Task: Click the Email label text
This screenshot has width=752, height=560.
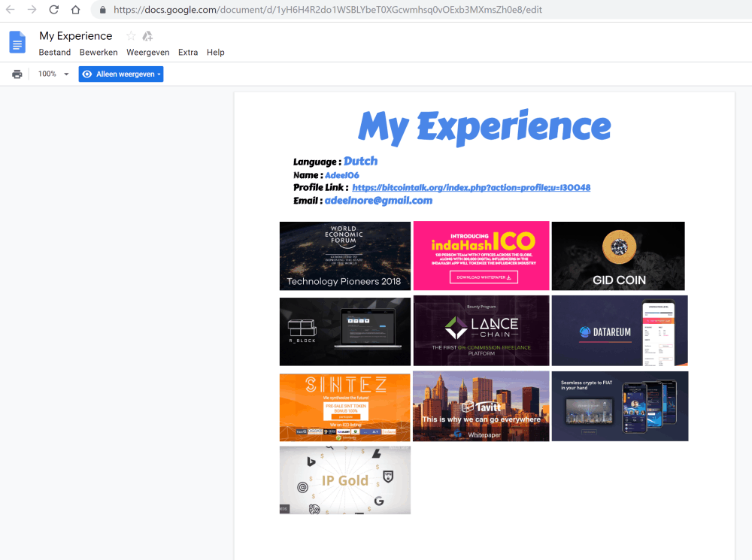Action: pyautogui.click(x=308, y=201)
